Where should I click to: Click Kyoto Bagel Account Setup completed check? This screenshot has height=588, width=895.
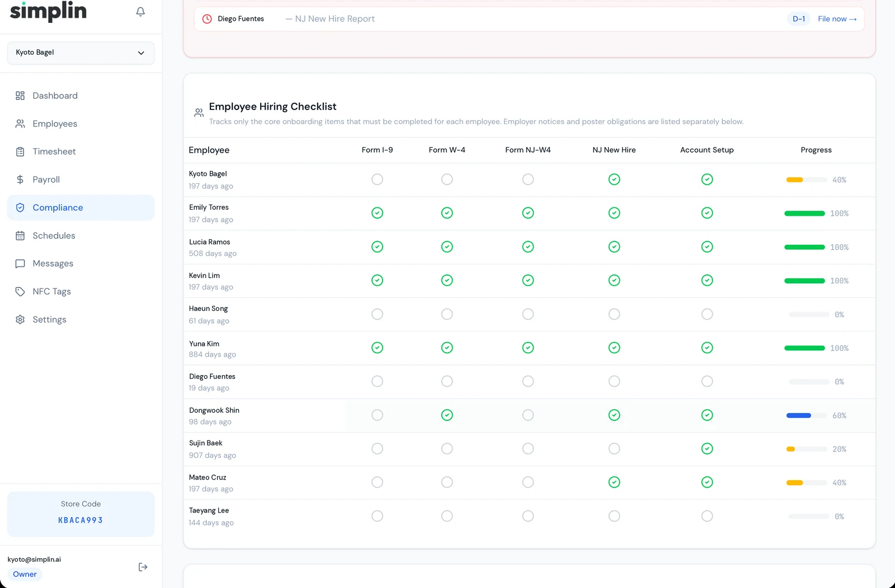[x=707, y=179]
